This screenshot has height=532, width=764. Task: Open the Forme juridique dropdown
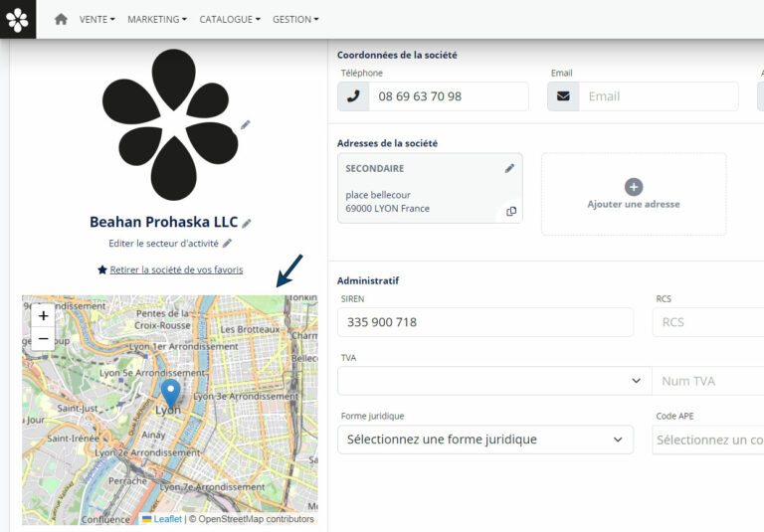(x=485, y=440)
